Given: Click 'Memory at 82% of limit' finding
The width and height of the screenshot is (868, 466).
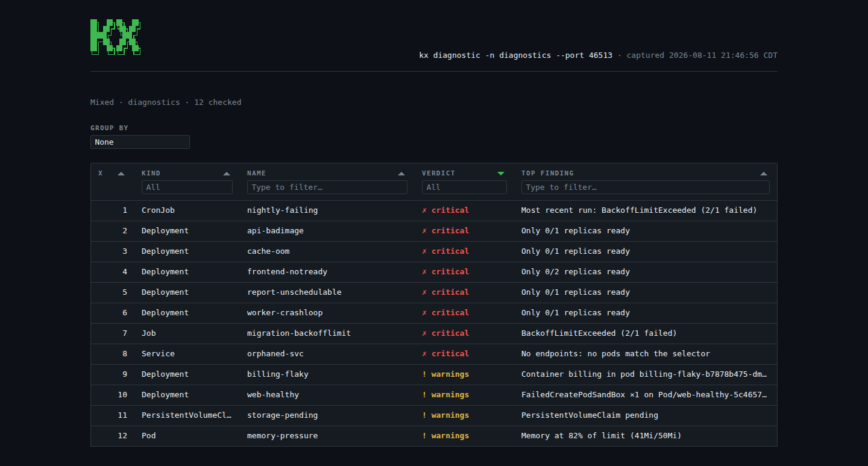Looking at the screenshot, I should (602, 436).
